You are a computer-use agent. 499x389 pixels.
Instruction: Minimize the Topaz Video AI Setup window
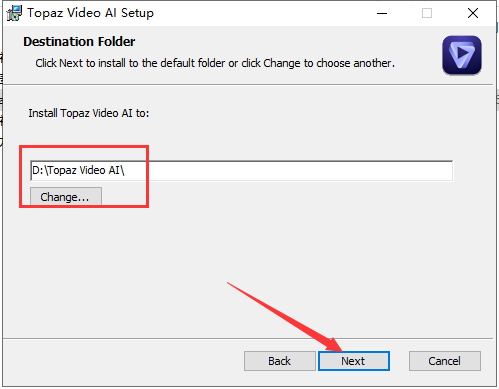coord(382,13)
